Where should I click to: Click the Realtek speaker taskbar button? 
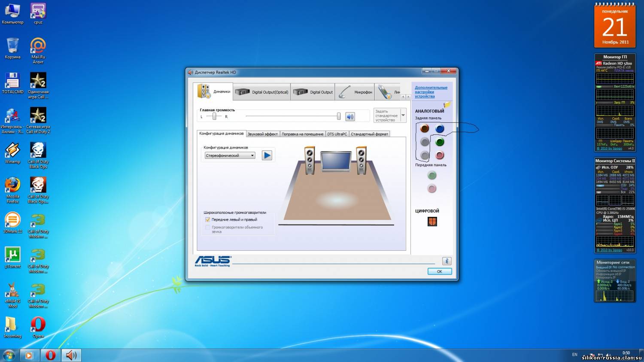point(71,355)
